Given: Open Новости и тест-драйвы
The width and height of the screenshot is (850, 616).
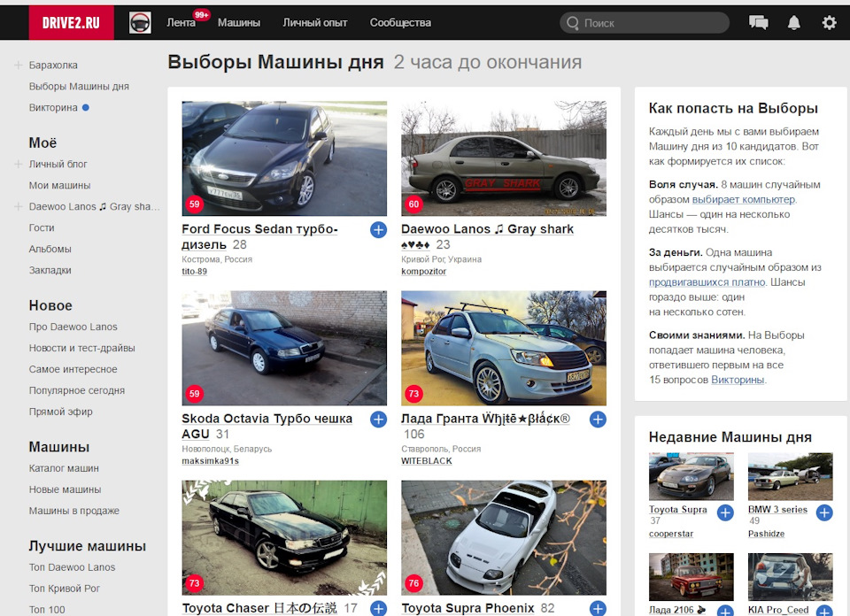Looking at the screenshot, I should tap(81, 348).
